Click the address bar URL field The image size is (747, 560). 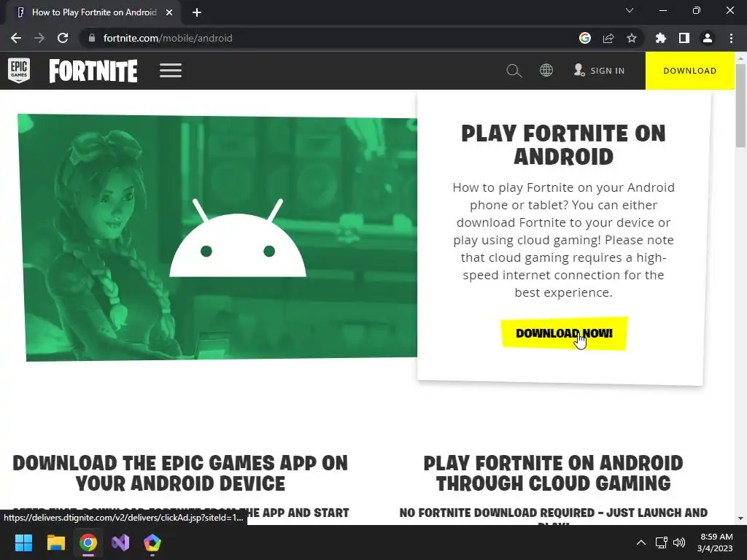(329, 38)
